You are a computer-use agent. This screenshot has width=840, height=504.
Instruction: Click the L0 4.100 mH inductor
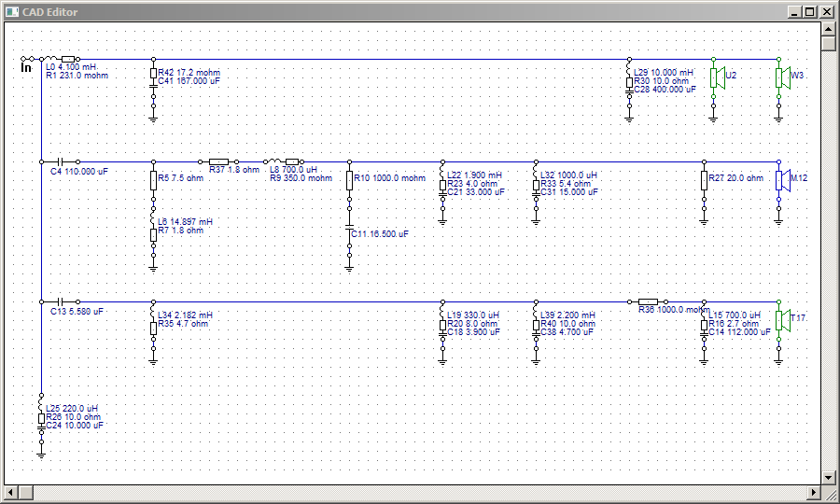pos(49,59)
